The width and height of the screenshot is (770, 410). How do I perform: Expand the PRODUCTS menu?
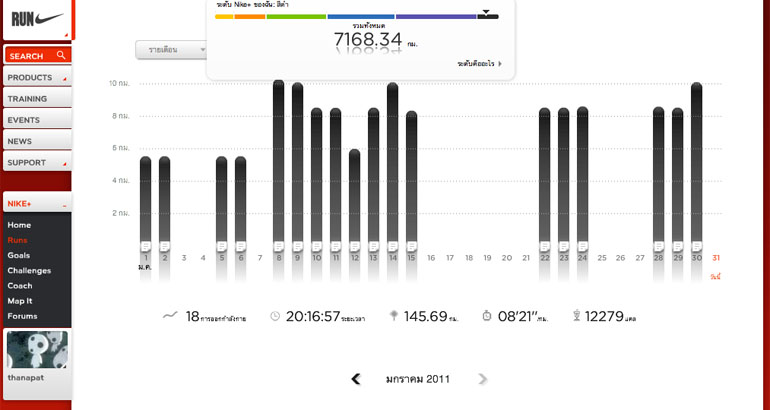click(x=37, y=77)
